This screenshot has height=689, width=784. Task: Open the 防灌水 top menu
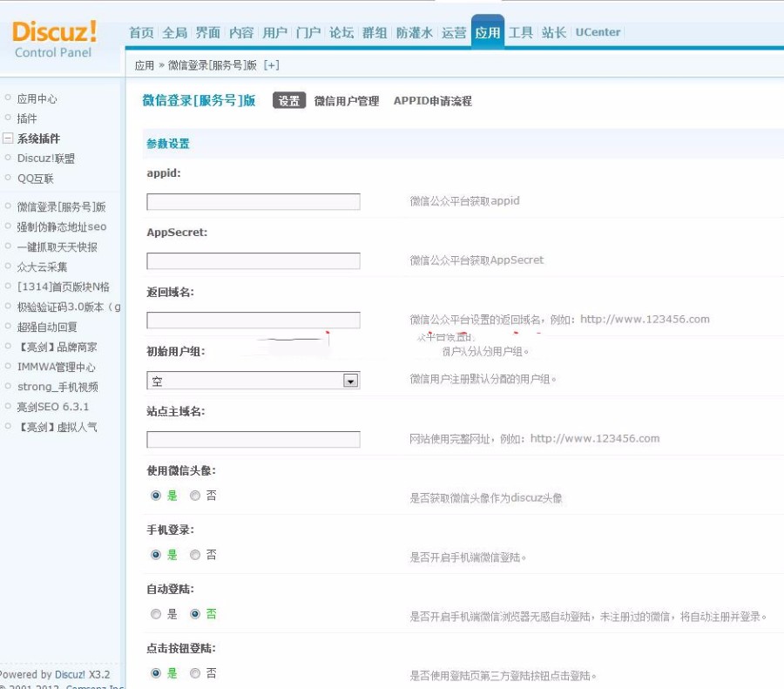pyautogui.click(x=414, y=32)
